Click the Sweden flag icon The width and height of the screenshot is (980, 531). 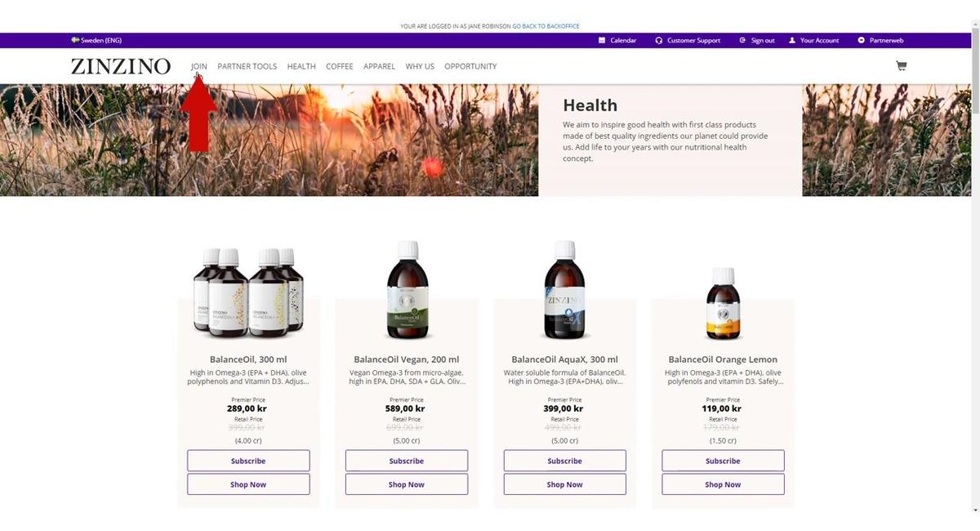tap(75, 40)
